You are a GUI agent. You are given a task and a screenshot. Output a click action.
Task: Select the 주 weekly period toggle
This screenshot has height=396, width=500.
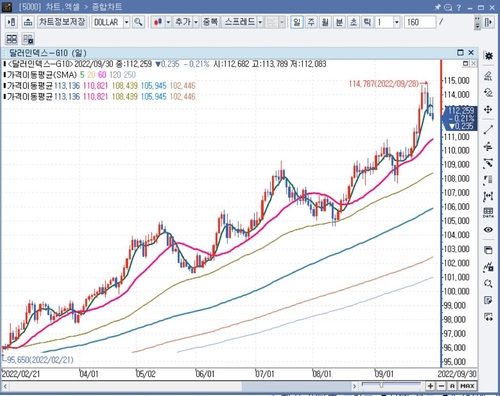coord(311,22)
